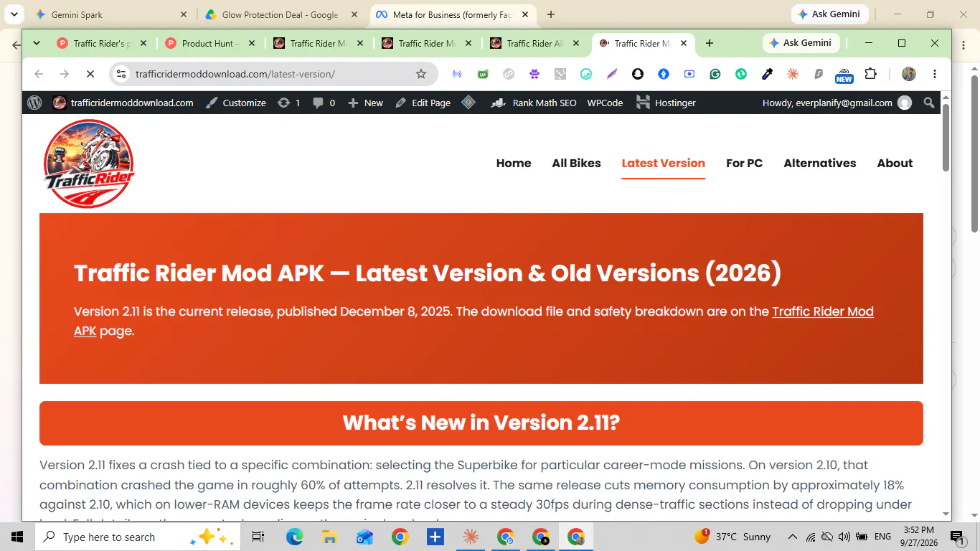Select the Gemini Spark tab in background window

111,14
